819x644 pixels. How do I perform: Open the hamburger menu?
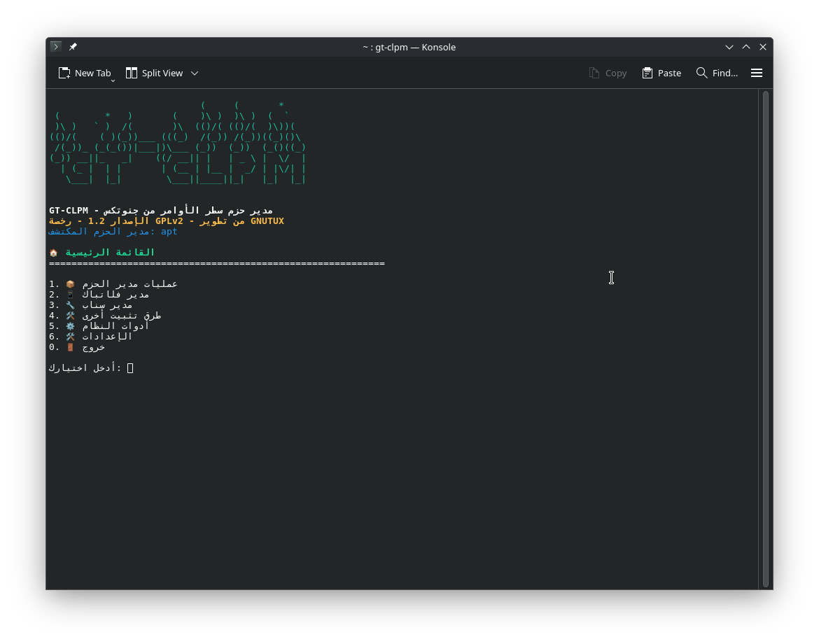[756, 73]
